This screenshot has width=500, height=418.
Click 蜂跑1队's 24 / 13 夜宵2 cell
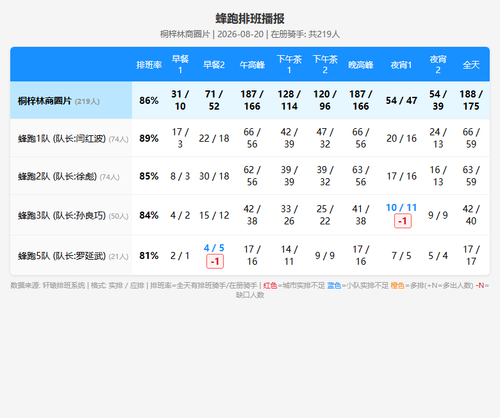coord(438,138)
